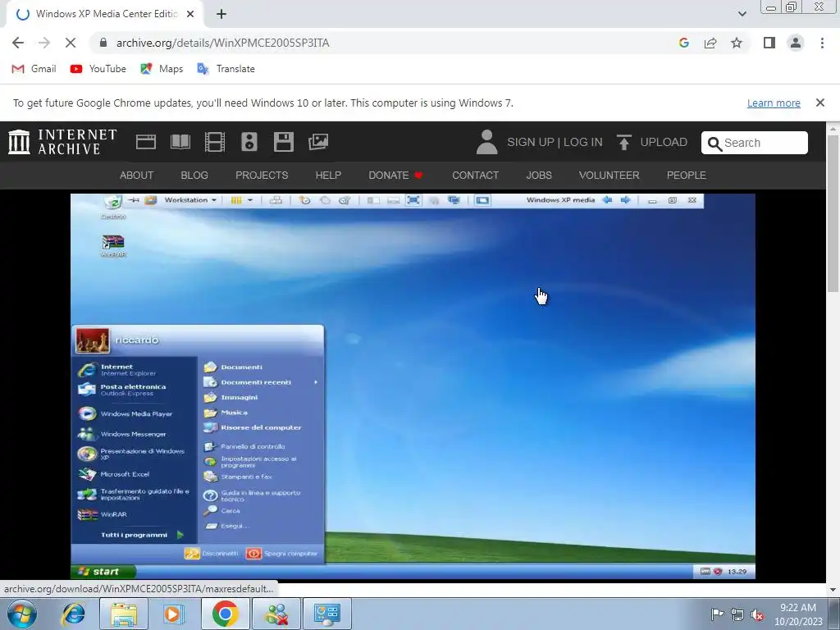Image resolution: width=840 pixels, height=630 pixels.
Task: Open Chrome's side panel
Action: coord(769,43)
